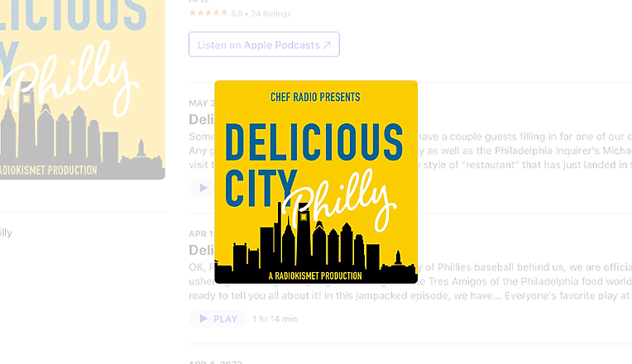Click the CHEF RADIO PRESENTS text on the cover
This screenshot has height=364, width=632.
tap(315, 97)
